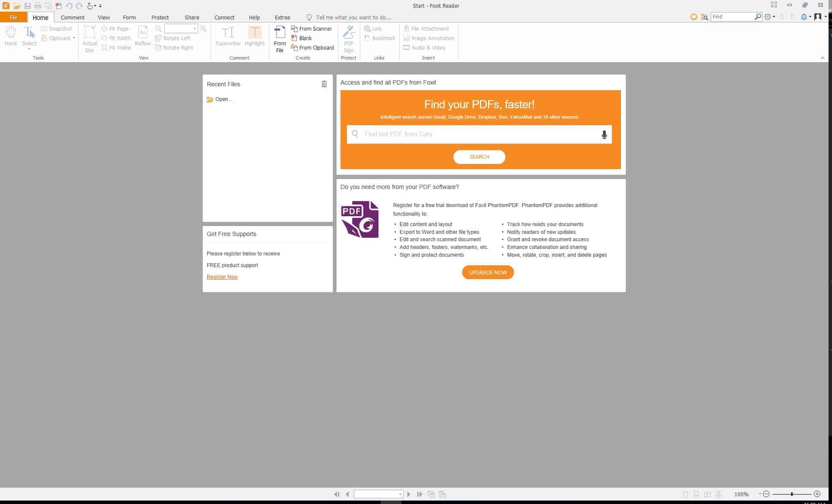Create PDF From Scanner

point(312,28)
